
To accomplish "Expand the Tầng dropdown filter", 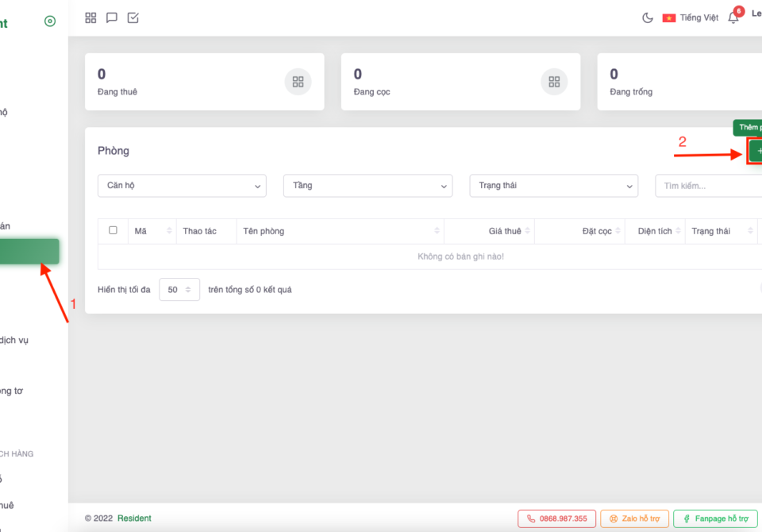I will click(368, 186).
